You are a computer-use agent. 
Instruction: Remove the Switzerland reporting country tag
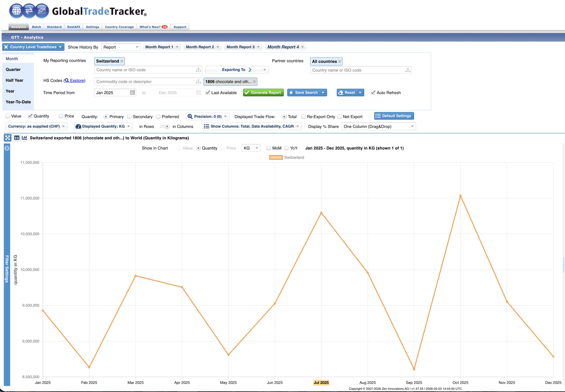[x=122, y=61]
